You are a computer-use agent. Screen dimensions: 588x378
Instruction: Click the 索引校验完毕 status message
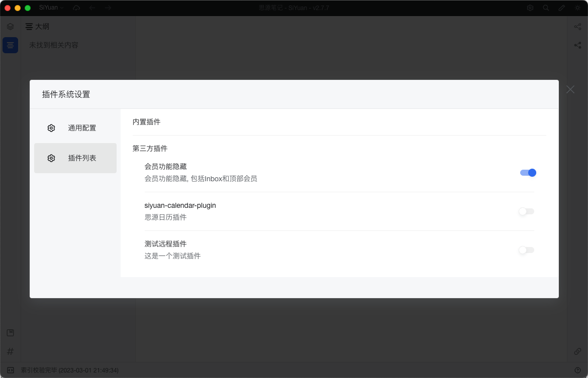(70, 370)
